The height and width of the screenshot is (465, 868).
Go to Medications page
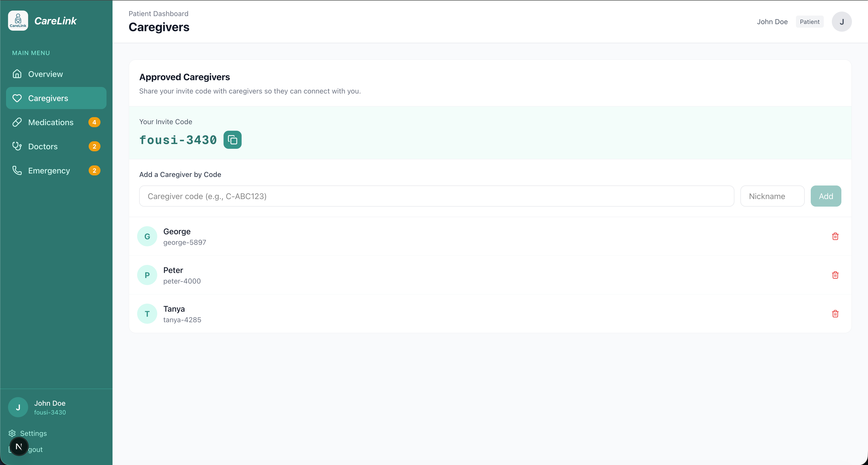[50, 122]
